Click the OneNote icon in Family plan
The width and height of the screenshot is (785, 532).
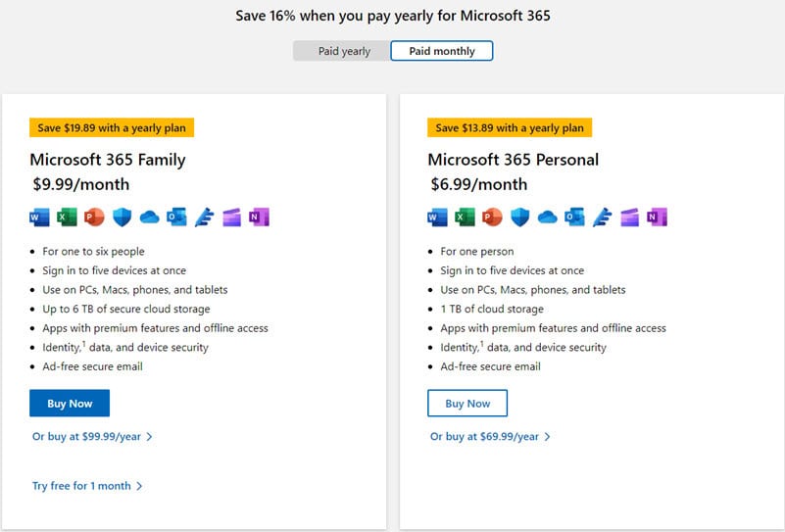pyautogui.click(x=260, y=218)
